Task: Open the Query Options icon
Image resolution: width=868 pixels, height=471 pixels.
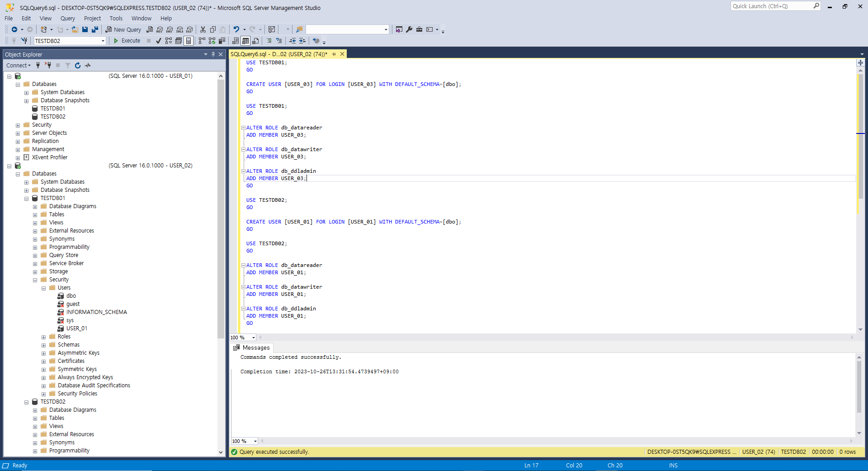Action: tap(179, 41)
